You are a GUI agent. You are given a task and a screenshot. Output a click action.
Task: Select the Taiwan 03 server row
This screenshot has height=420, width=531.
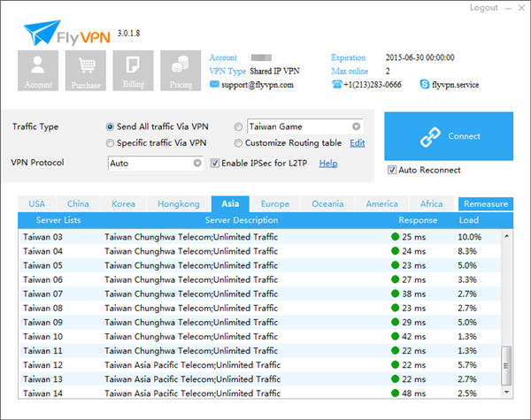click(259, 237)
